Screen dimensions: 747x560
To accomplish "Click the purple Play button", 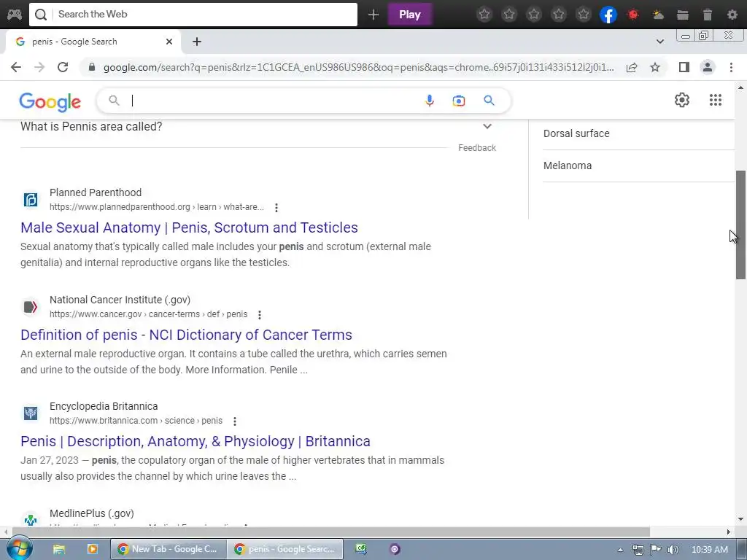I will [410, 15].
